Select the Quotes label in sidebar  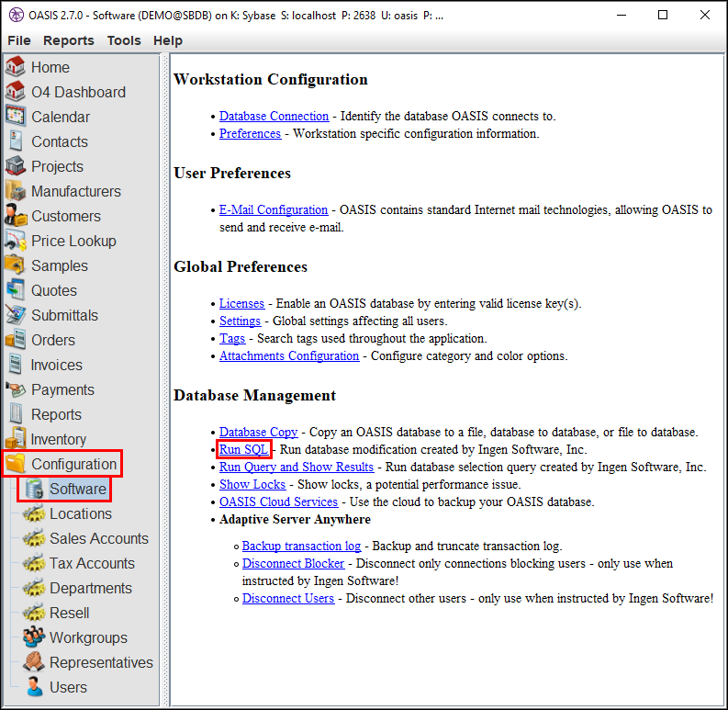click(x=54, y=290)
